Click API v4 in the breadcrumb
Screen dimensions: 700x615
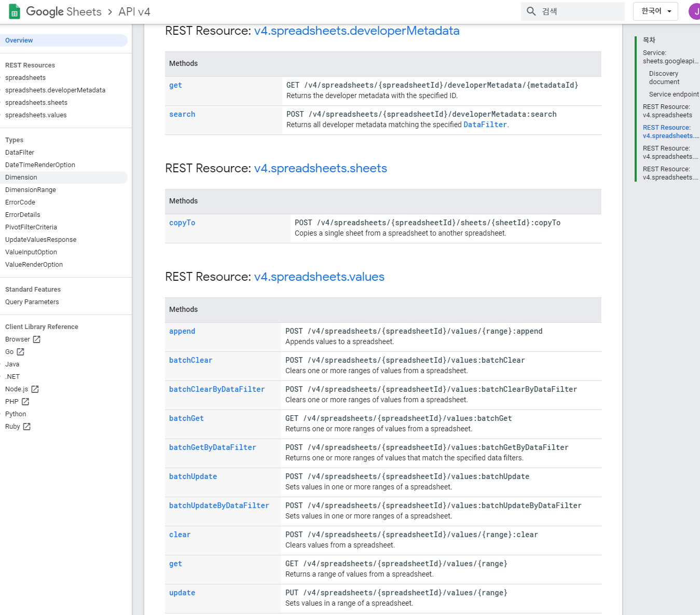coord(134,11)
